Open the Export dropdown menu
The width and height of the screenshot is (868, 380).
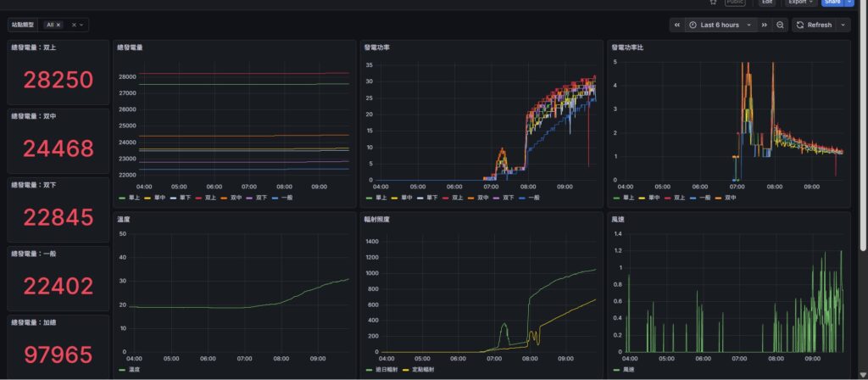click(x=800, y=2)
